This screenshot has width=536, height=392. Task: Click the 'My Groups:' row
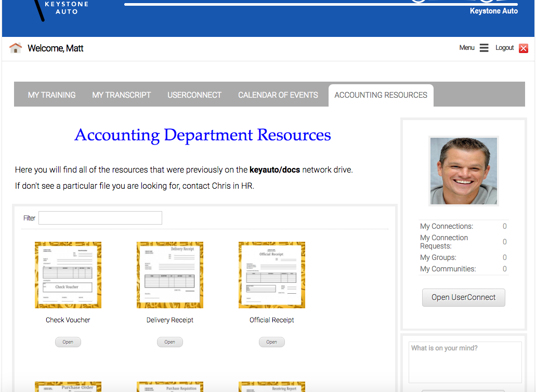(x=464, y=257)
